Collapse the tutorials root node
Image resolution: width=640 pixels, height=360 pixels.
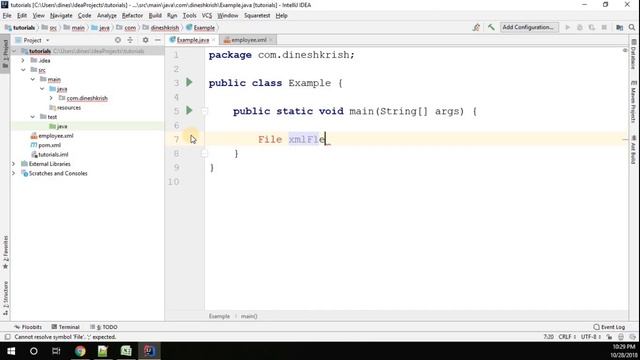click(x=14, y=51)
